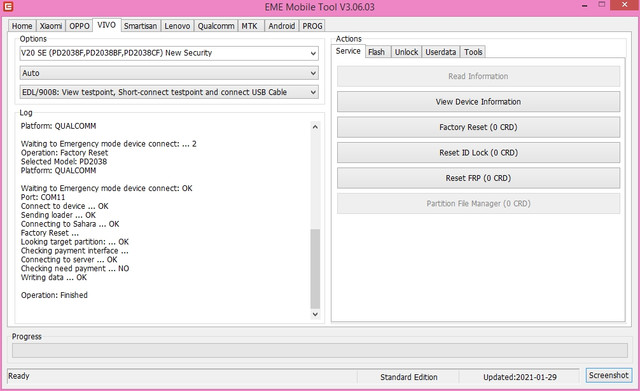Go to the Userdata tab
Screen dimensions: 640x391
click(x=441, y=52)
